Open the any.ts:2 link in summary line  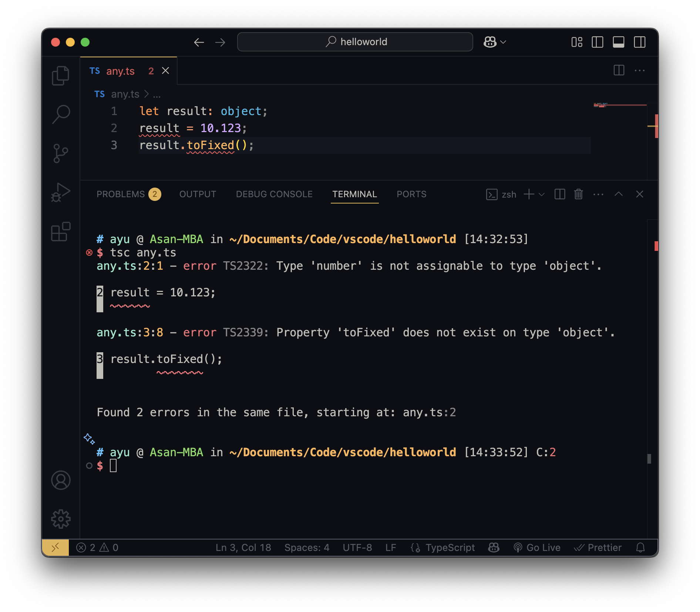[x=429, y=413]
